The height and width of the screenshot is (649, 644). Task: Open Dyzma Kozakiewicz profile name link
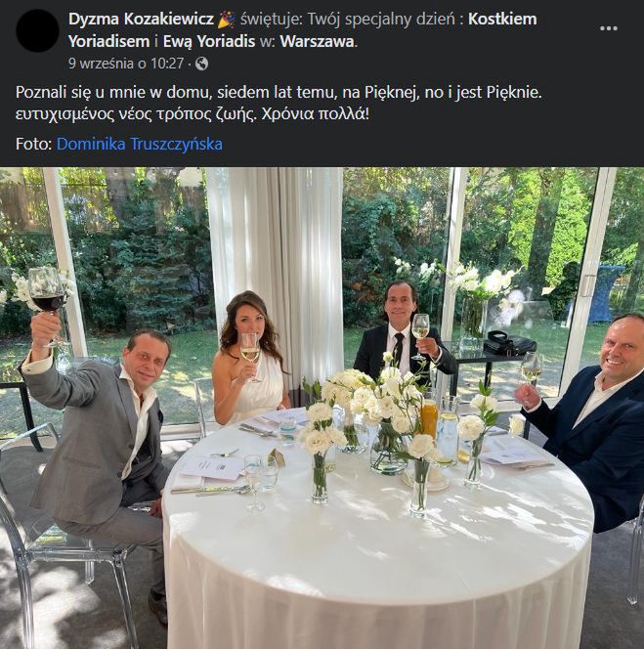pyautogui.click(x=141, y=20)
